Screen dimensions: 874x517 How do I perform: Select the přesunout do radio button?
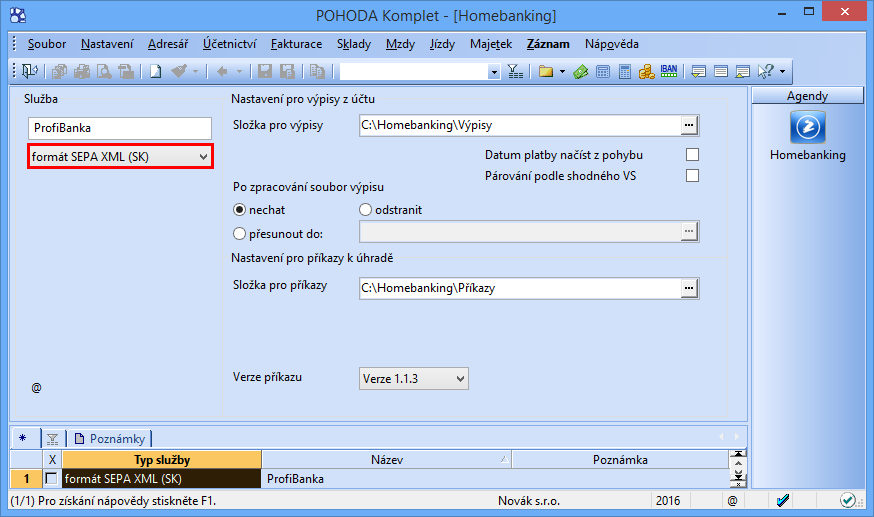239,233
